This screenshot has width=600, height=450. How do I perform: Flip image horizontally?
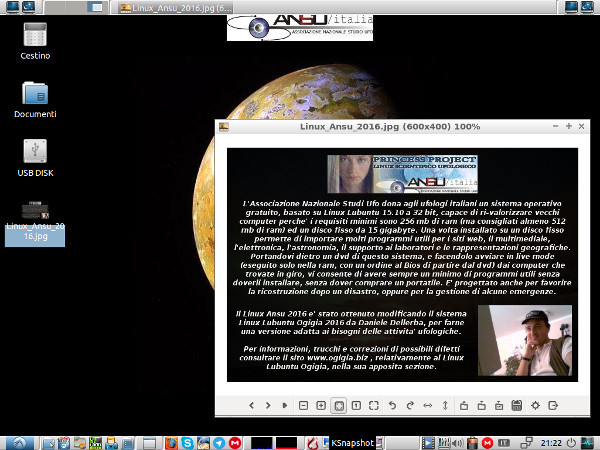427,405
